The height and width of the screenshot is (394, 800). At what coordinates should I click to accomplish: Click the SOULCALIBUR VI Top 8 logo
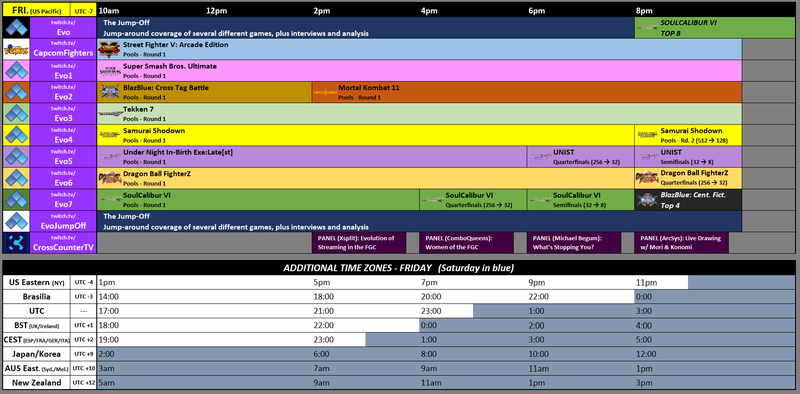[x=647, y=28]
